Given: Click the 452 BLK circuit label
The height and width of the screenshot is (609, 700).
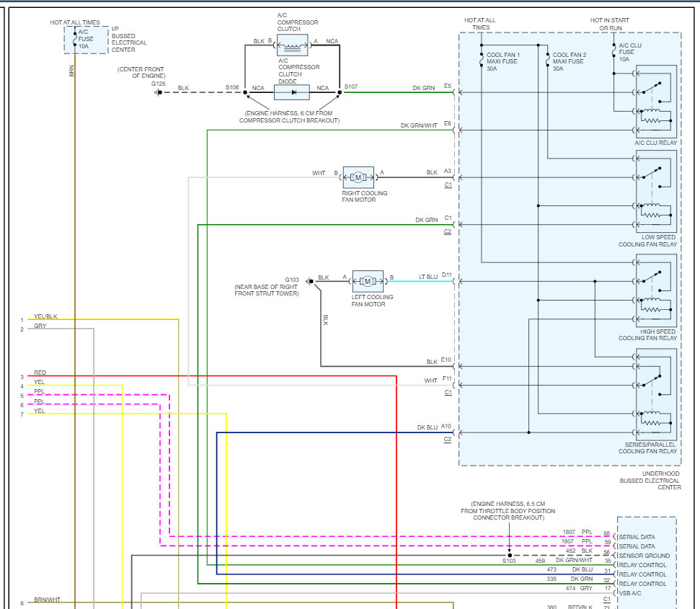Looking at the screenshot, I should [579, 551].
